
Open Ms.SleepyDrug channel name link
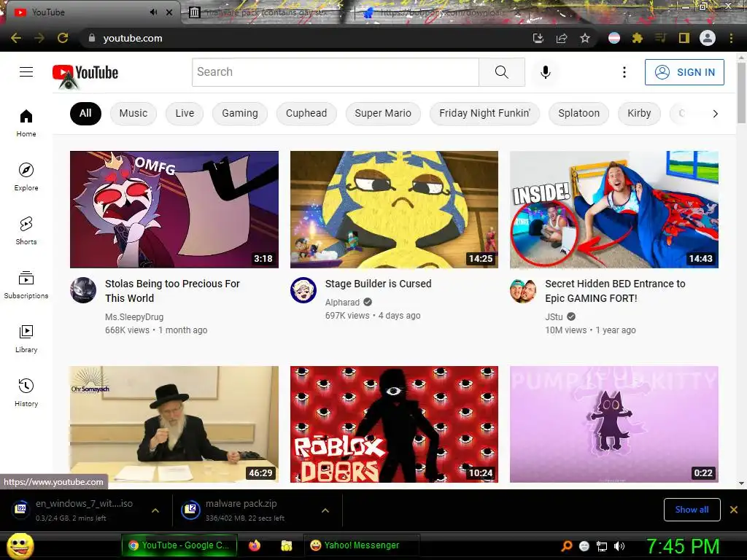pos(134,317)
